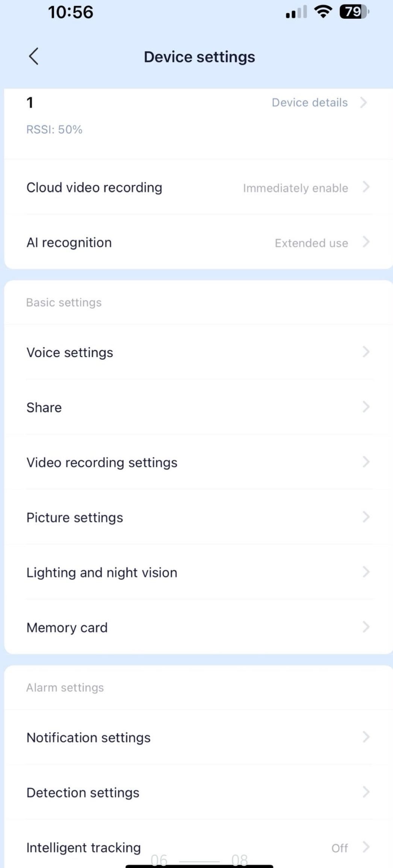Image resolution: width=393 pixels, height=868 pixels.
Task: Expand Voice settings chevron
Action: click(366, 352)
